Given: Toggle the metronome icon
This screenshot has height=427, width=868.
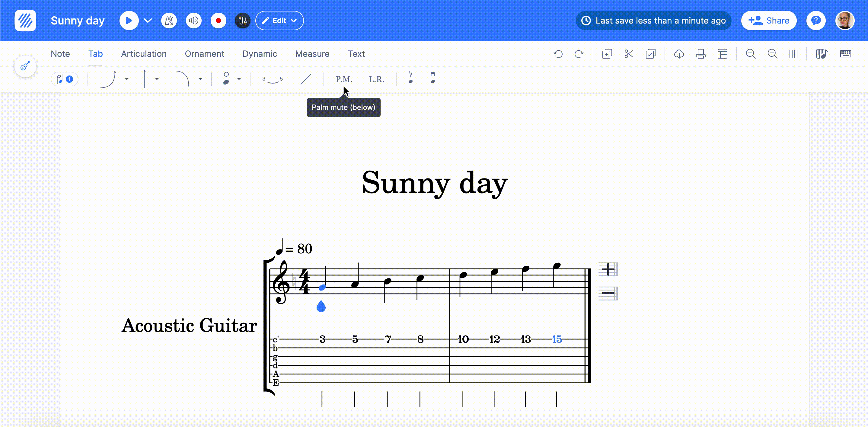Looking at the screenshot, I should tap(169, 20).
